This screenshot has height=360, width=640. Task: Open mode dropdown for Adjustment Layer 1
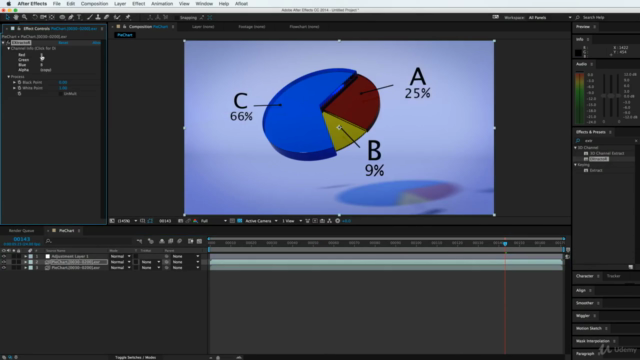click(120, 256)
